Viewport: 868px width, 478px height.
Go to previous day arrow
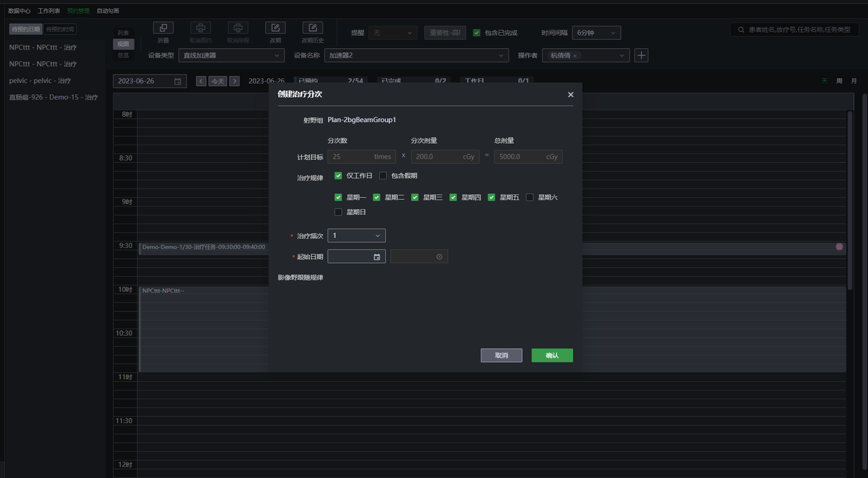coord(201,81)
